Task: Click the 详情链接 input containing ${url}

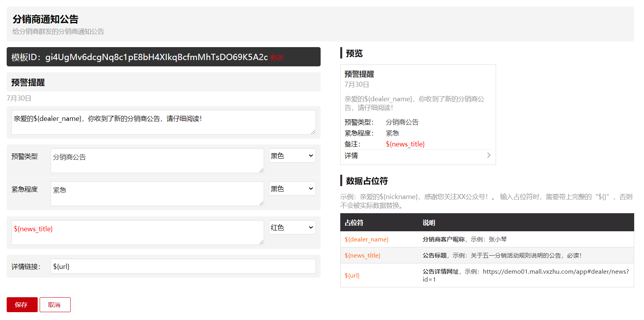Action: [183, 267]
